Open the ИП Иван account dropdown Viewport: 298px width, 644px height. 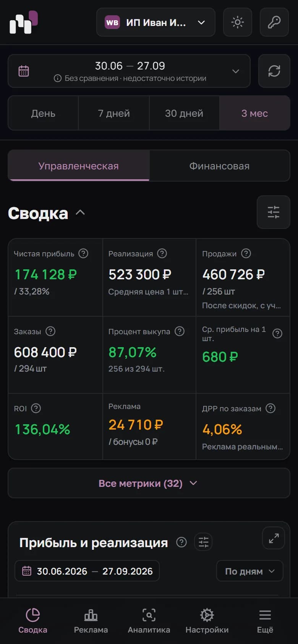coord(156,22)
